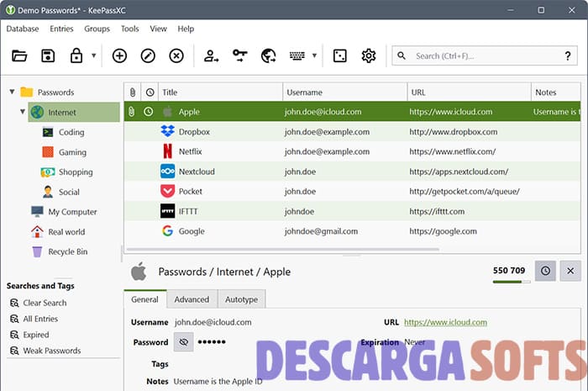Image resolution: width=588 pixels, height=391 pixels.
Task: Save database with floppy disk icon
Action: (x=48, y=55)
